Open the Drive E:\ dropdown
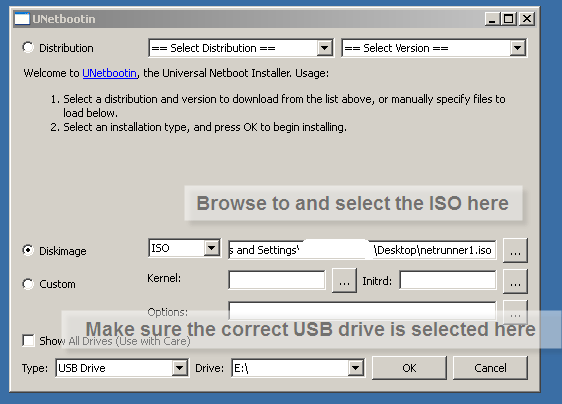The height and width of the screenshot is (404, 562). pos(298,368)
